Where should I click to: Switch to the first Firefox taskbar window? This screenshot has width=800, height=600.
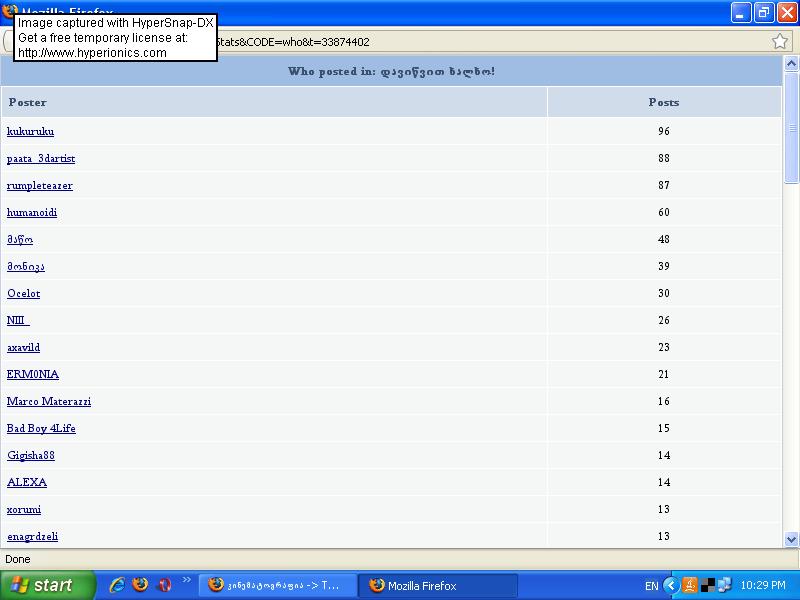[278, 586]
